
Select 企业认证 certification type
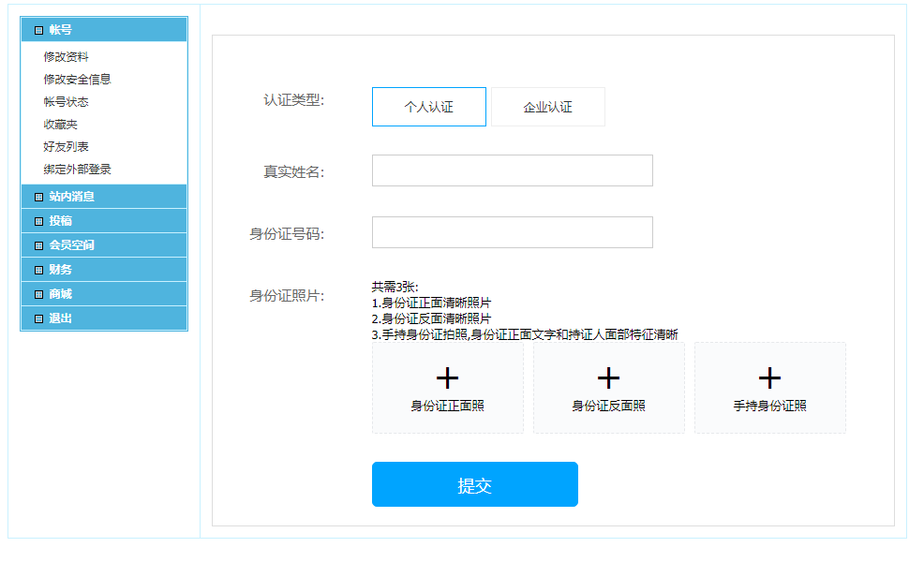tap(547, 107)
